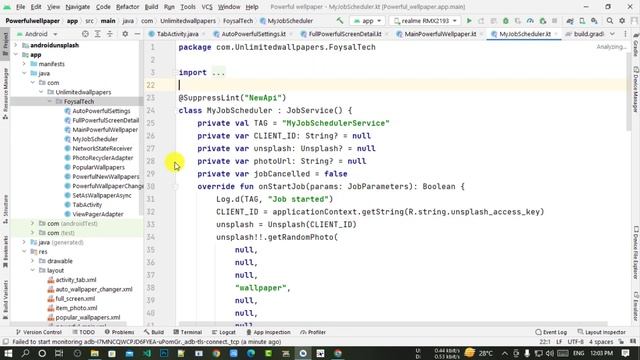Click the editor horizontal scrollbar

(x=393, y=323)
